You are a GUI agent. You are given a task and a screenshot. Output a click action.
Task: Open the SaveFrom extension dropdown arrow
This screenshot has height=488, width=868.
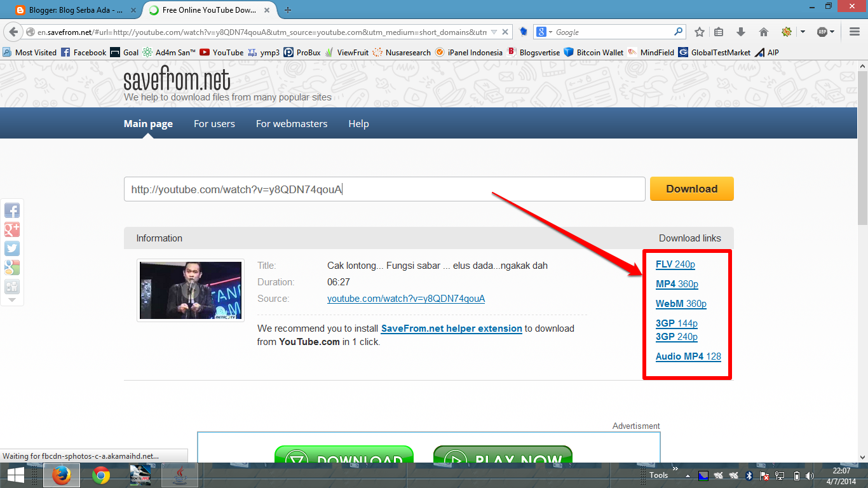click(x=803, y=32)
